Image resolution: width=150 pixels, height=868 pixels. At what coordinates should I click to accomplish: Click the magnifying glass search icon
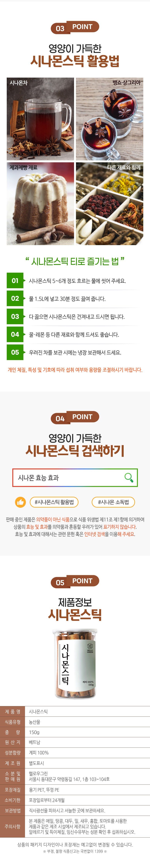tap(128, 477)
